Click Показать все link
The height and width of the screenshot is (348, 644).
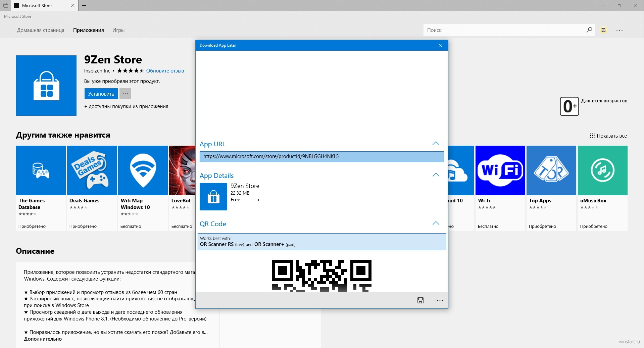[x=608, y=136]
